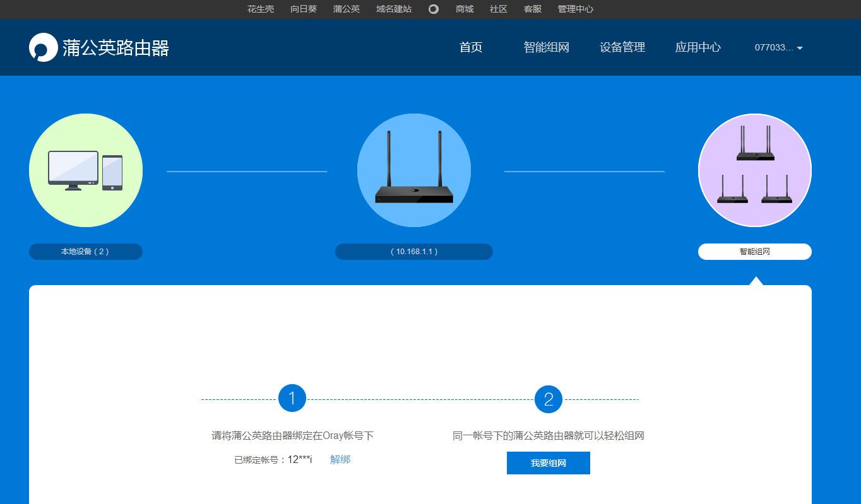Go to 域名建站 in the top bar
Viewport: 861px width, 504px height.
click(x=394, y=9)
